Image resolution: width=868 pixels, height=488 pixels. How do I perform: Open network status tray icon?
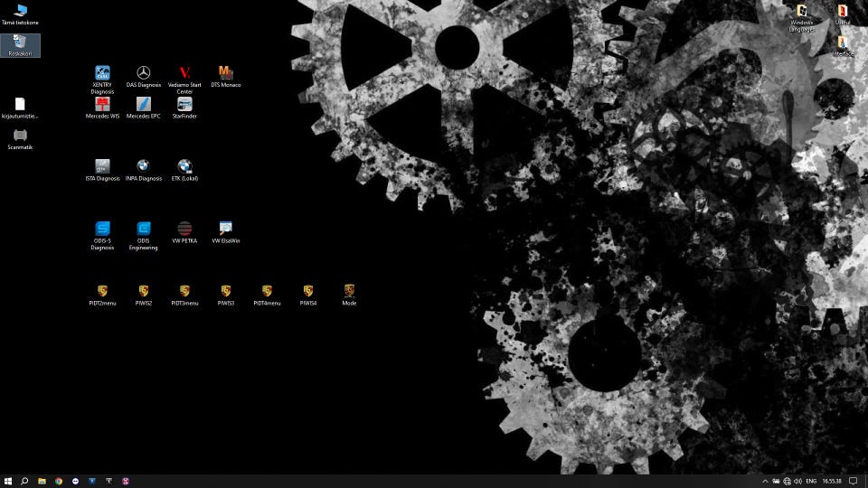tap(787, 482)
